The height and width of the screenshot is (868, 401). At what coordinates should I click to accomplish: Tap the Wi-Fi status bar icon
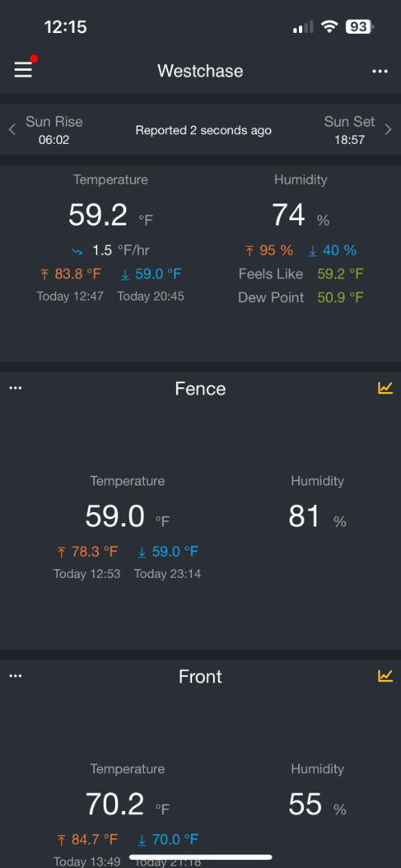(x=329, y=27)
